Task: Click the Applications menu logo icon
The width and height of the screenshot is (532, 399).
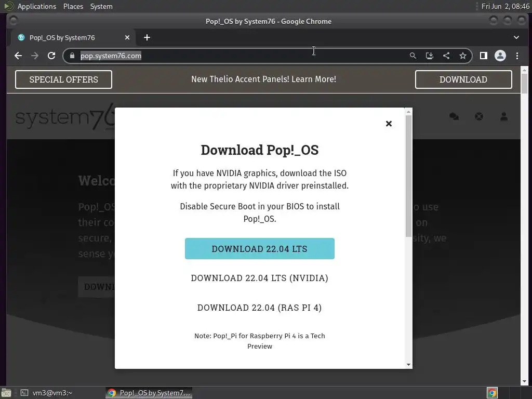Action: tap(9, 6)
